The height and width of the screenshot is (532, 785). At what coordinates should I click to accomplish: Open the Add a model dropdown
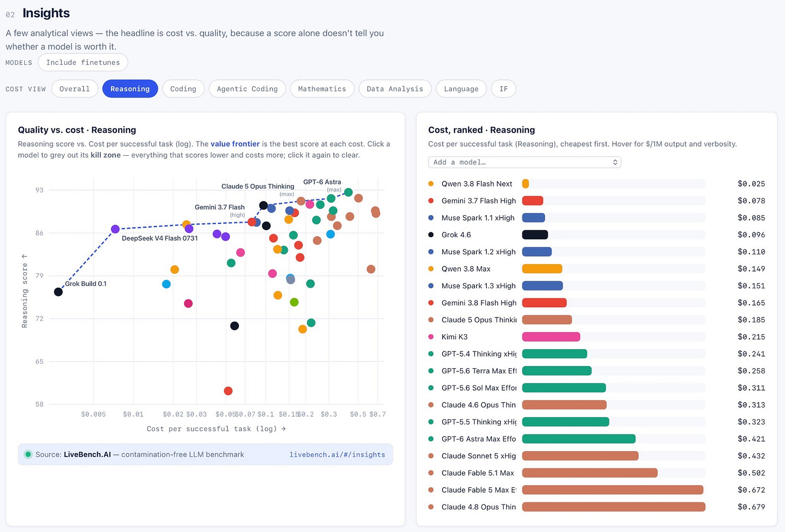click(525, 162)
